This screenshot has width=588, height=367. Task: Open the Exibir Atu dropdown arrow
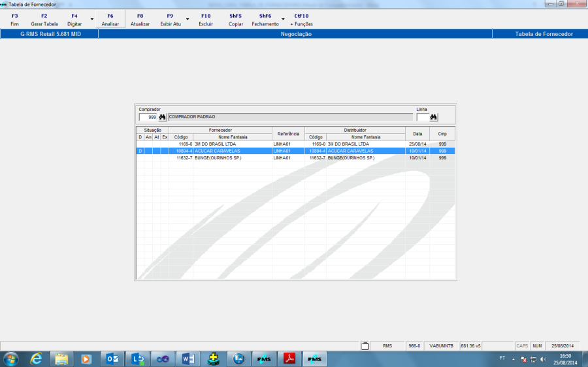pos(188,20)
